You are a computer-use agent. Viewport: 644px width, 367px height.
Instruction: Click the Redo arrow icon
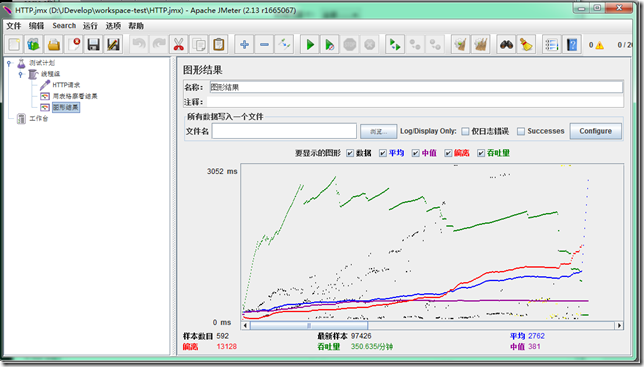159,44
